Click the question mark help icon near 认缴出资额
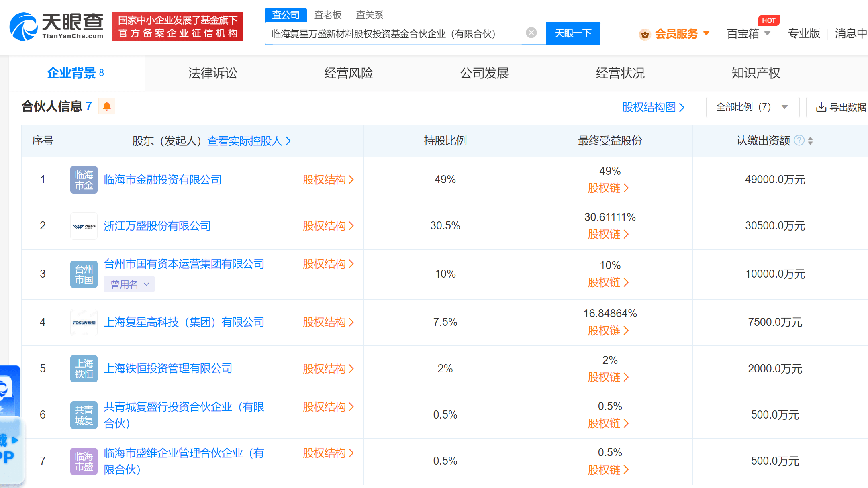The width and height of the screenshot is (868, 488). click(799, 140)
